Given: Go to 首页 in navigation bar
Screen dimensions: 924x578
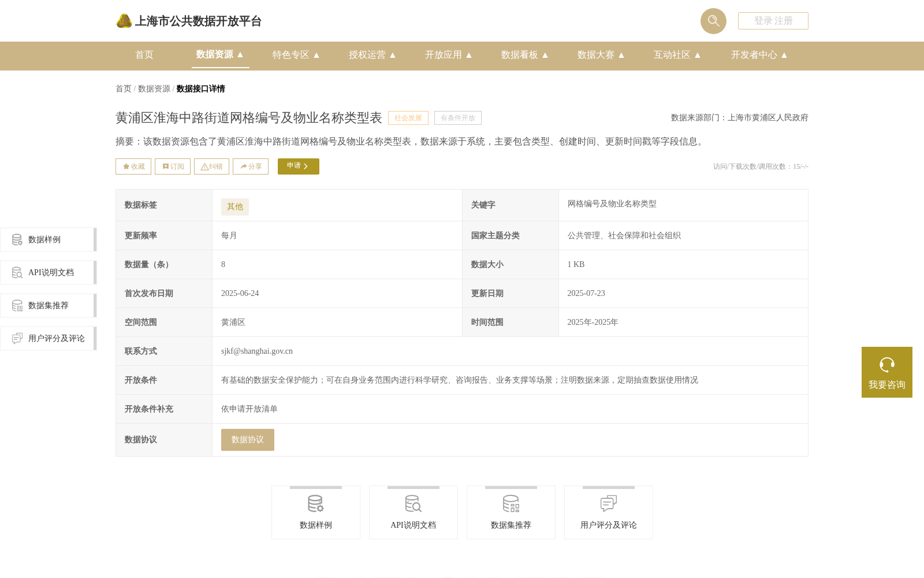Looking at the screenshot, I should coord(144,55).
